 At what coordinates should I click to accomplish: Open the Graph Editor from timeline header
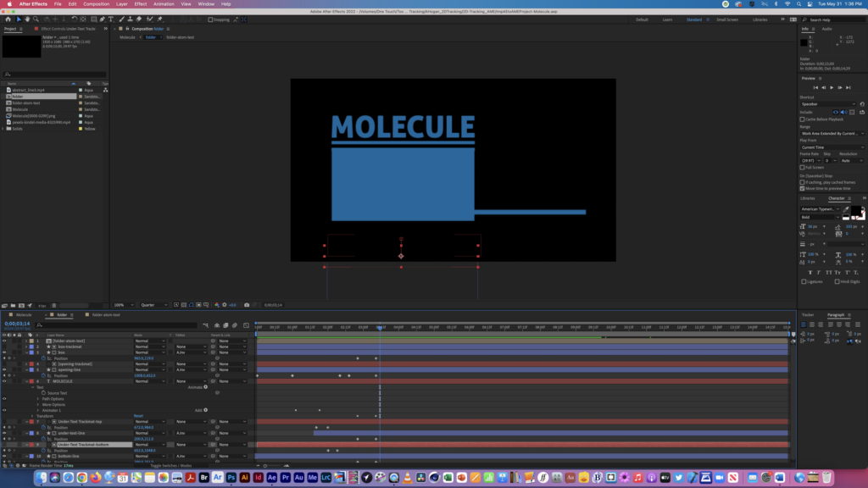pyautogui.click(x=247, y=325)
